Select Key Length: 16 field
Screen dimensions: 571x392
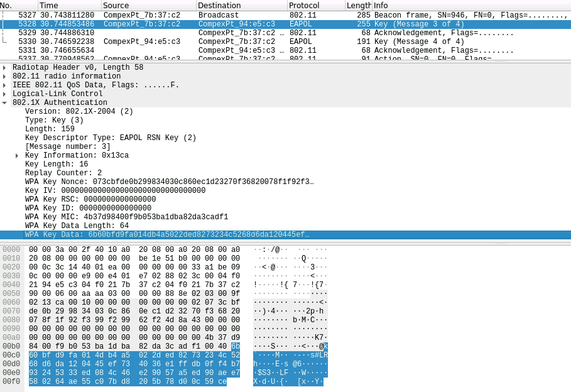coord(57,165)
